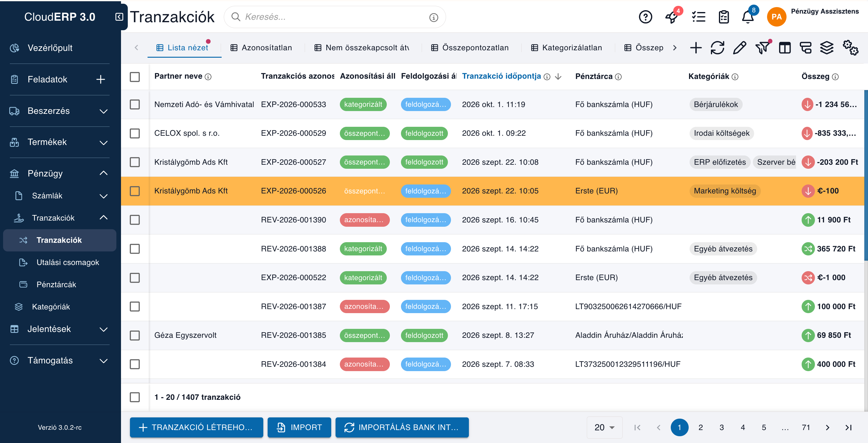
Task: Toggle the footer summary checkbox
Action: pyautogui.click(x=135, y=397)
